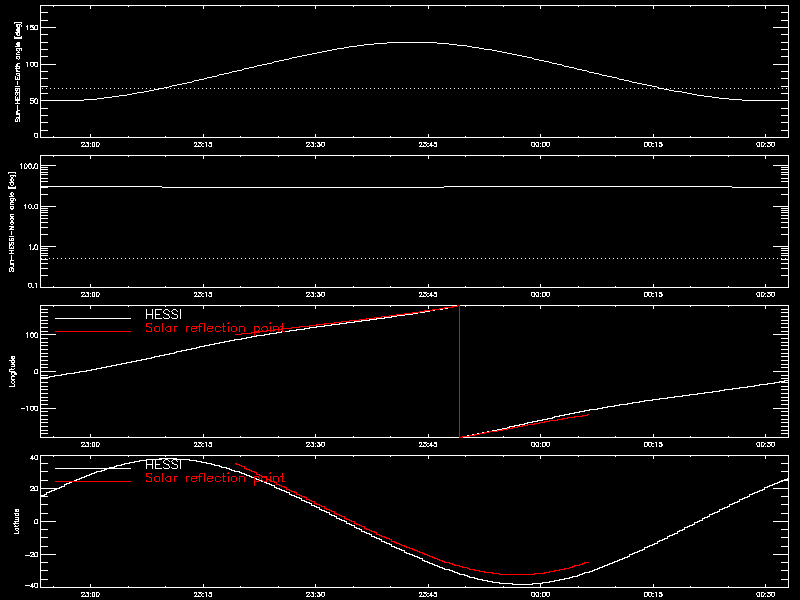
Task: Click the Sun-HESSI-Noon angle [deg] axis title
Action: pyautogui.click(x=12, y=221)
